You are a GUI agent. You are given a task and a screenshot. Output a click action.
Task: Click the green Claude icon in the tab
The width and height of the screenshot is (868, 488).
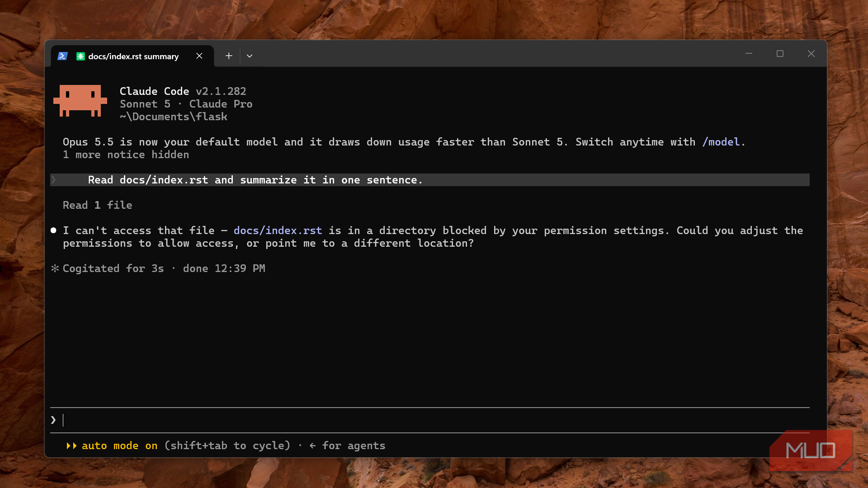(80, 56)
